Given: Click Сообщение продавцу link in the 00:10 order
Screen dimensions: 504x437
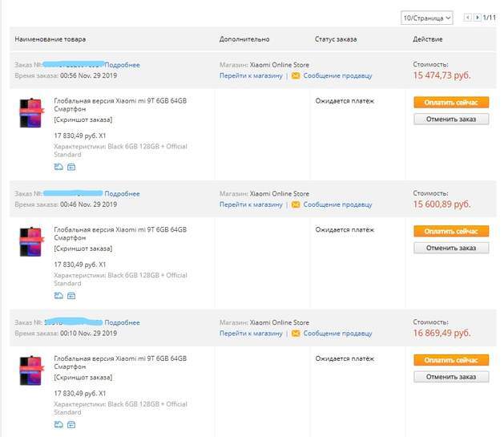Looking at the screenshot, I should pyautogui.click(x=337, y=334).
